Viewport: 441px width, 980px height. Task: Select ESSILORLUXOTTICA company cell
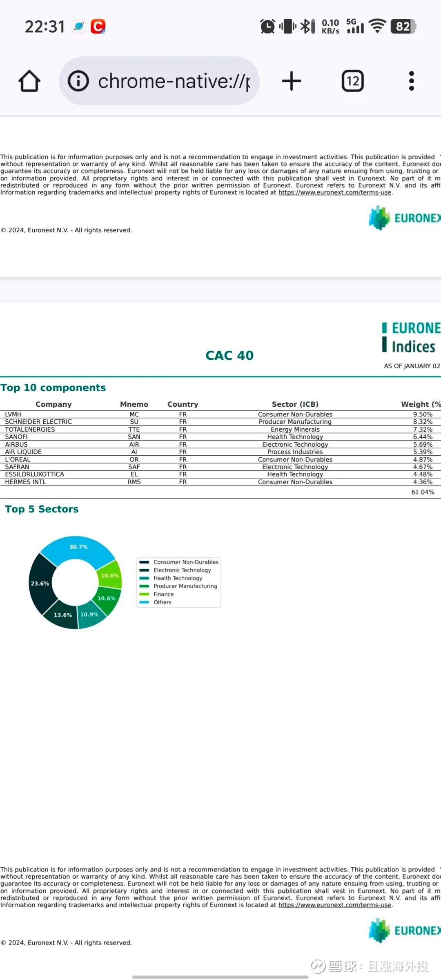click(35, 474)
